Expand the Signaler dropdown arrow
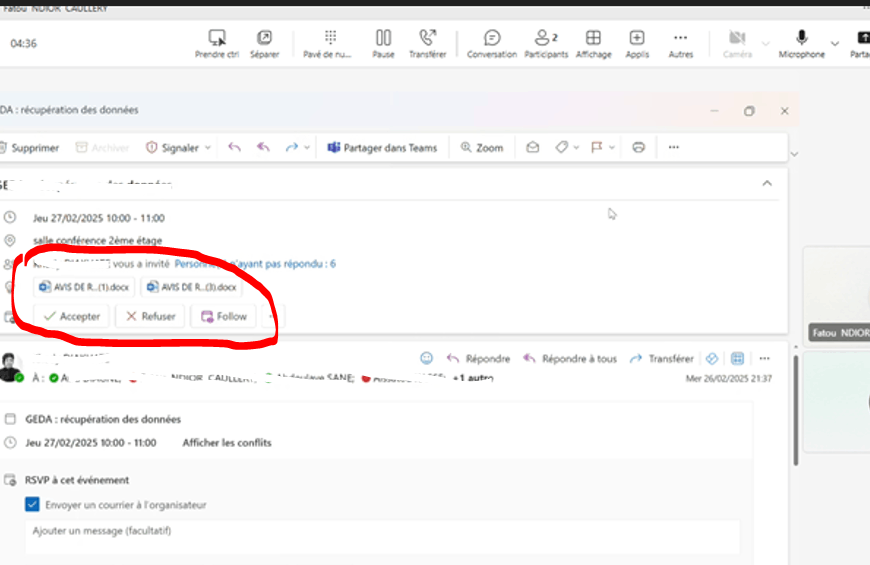The height and width of the screenshot is (565, 870). pos(208,148)
